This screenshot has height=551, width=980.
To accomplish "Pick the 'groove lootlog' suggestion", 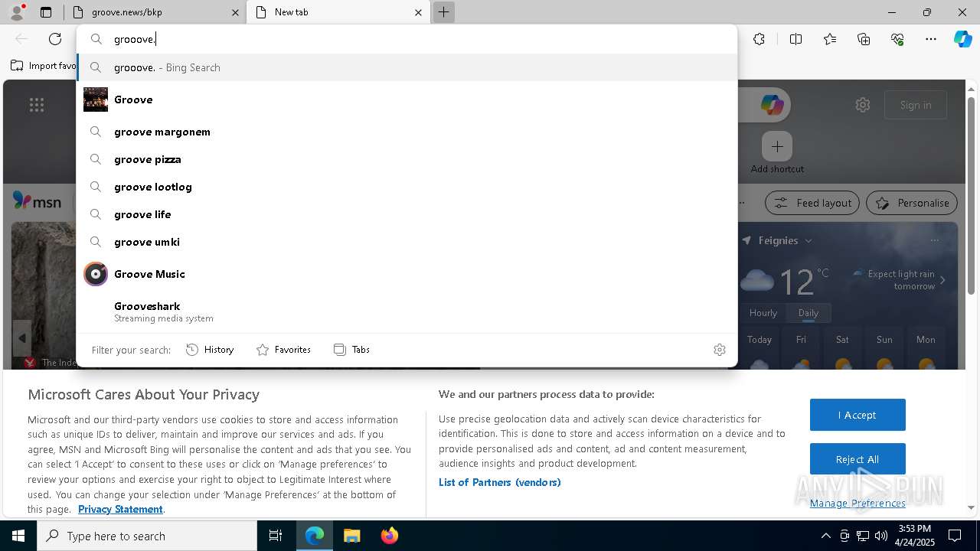I will 407,187.
